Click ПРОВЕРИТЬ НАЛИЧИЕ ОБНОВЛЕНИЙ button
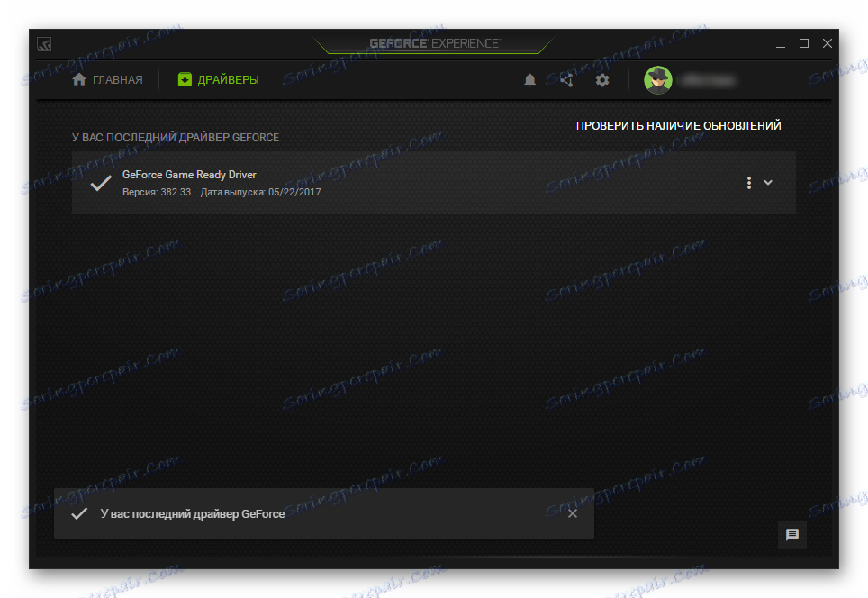Image resolution: width=868 pixels, height=598 pixels. pos(678,126)
